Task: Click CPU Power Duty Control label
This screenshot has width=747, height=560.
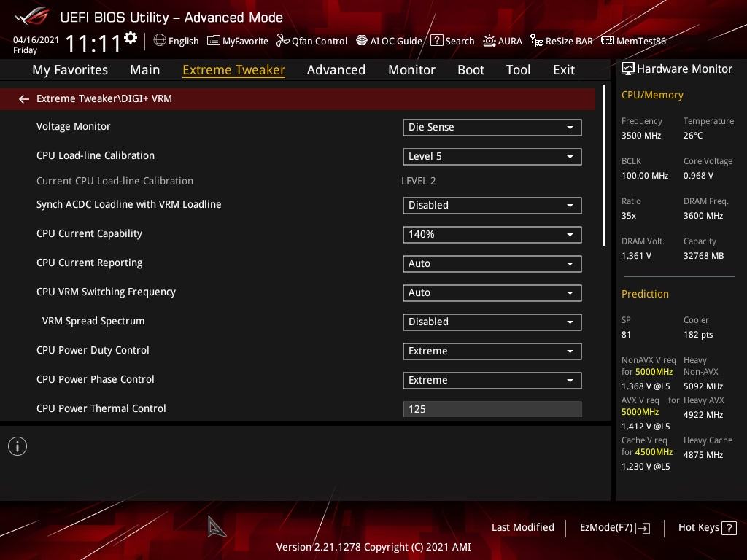Action: click(93, 350)
